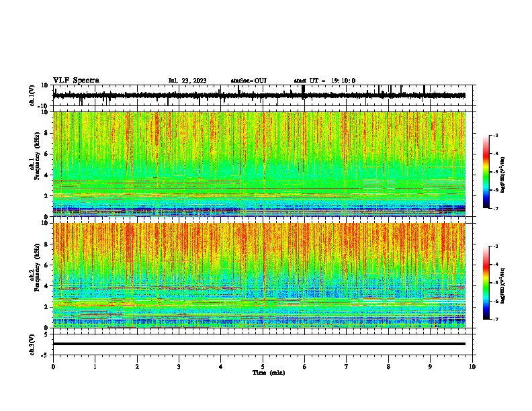Click the "-7" label on ch.2 color bar
This screenshot has width=532, height=411.
click(496, 319)
